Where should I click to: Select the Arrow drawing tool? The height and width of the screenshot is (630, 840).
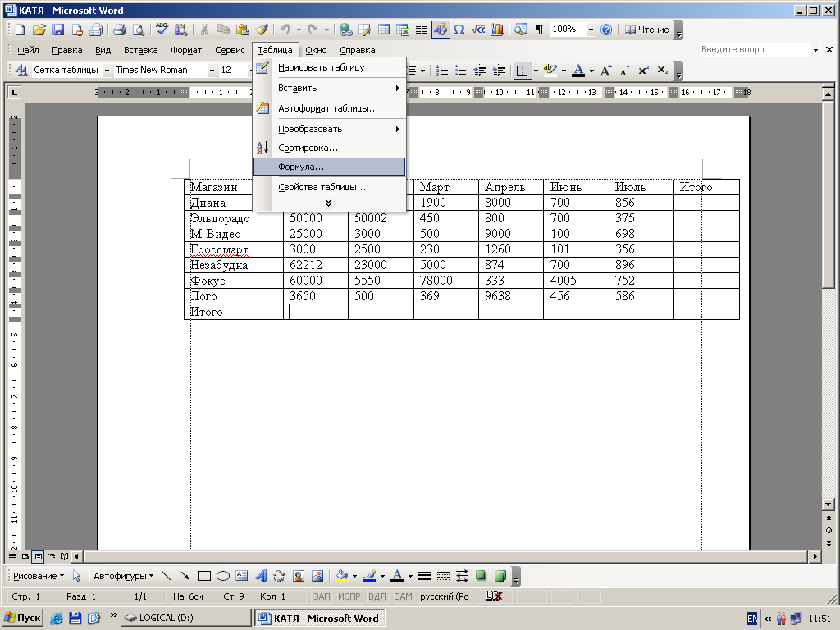[185, 576]
